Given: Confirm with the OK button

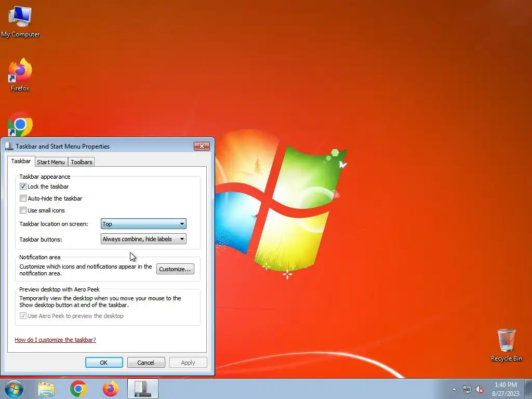Looking at the screenshot, I should tap(104, 362).
